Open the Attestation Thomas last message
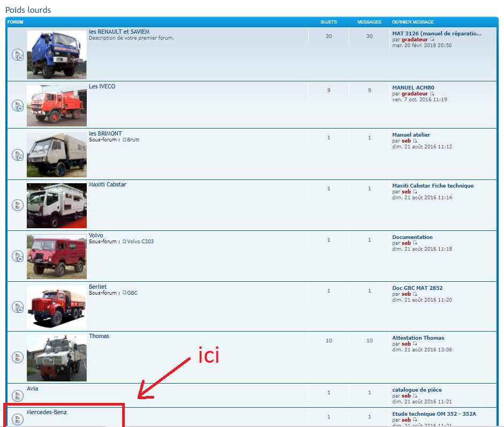Viewport: 504px width, 427px height. point(418,338)
